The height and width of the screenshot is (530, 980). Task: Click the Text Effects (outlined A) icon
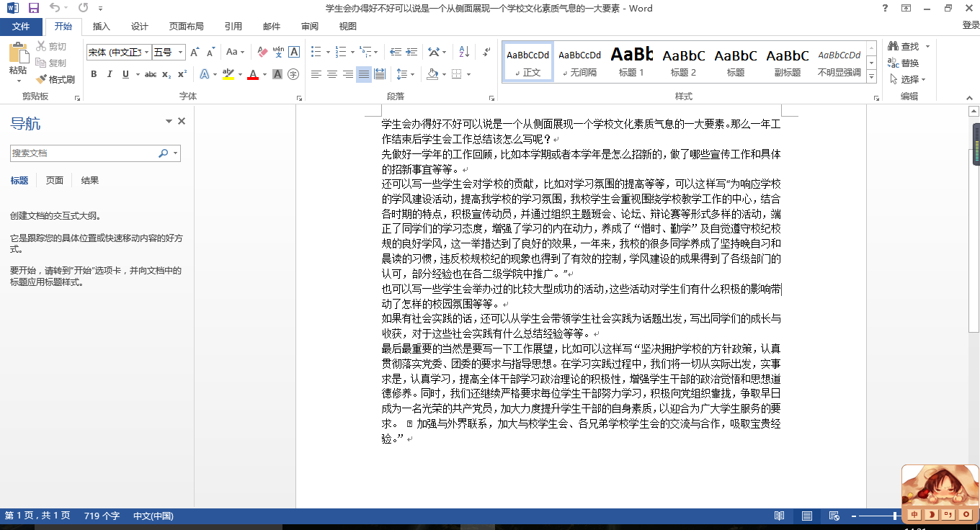click(x=204, y=74)
